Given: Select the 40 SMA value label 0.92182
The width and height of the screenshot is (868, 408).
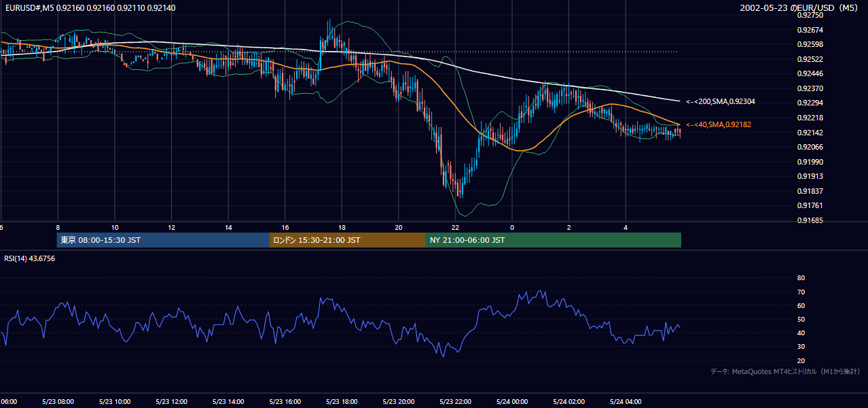Looking at the screenshot, I should click(x=719, y=124).
